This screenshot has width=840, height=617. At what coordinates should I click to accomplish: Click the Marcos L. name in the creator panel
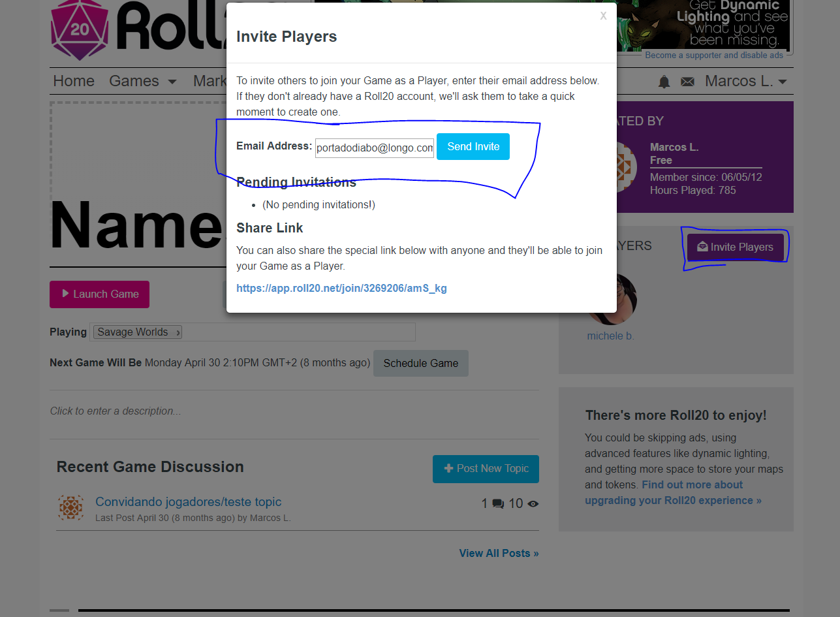(x=674, y=147)
